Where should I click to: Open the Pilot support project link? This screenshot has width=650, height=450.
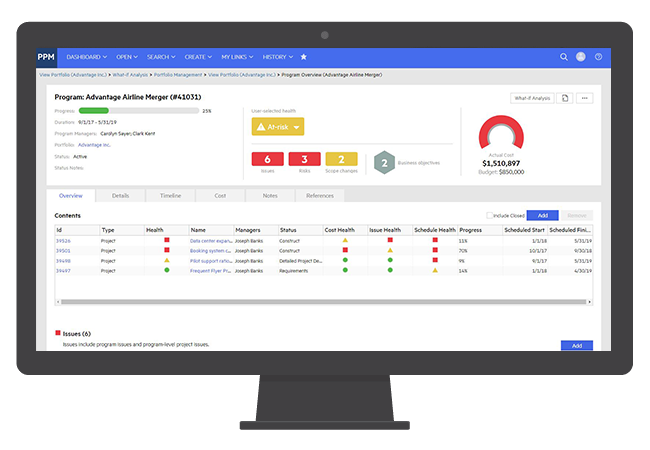tap(211, 261)
